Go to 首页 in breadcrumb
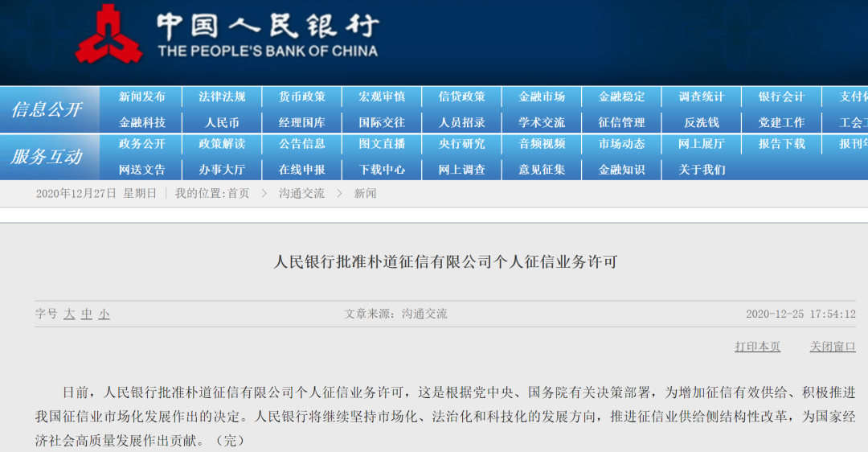Screen dimensions: 868x452 pos(239,193)
